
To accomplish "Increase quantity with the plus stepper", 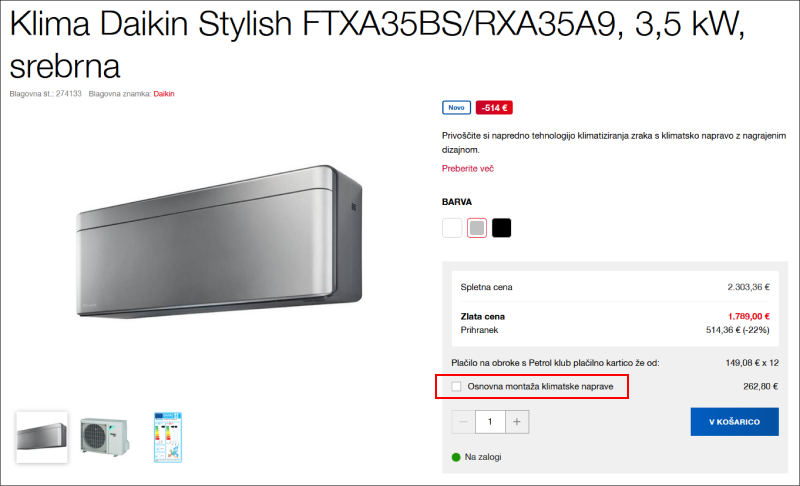I will [517, 422].
